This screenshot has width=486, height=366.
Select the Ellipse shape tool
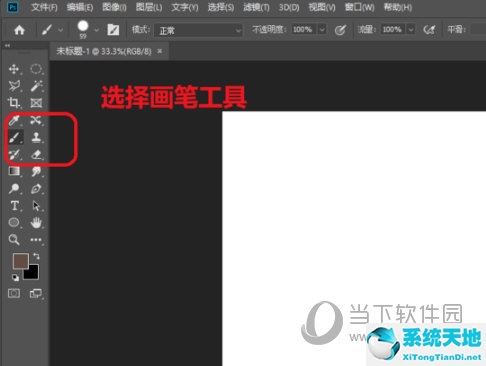14,222
